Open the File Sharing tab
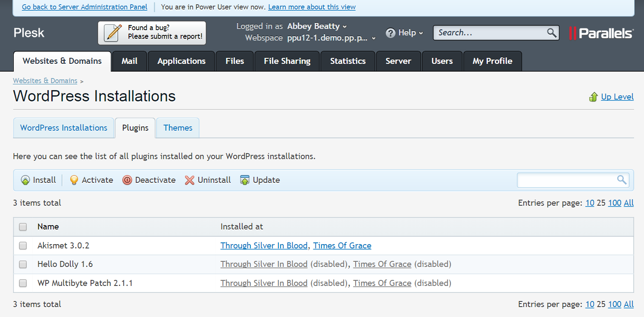644x317 pixels. click(x=287, y=61)
